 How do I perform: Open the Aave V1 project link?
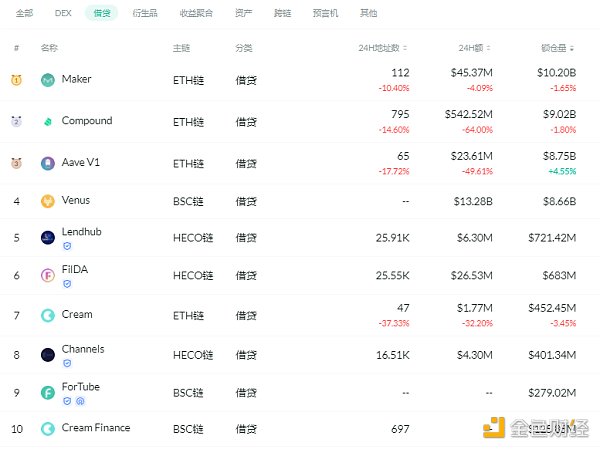tap(81, 162)
